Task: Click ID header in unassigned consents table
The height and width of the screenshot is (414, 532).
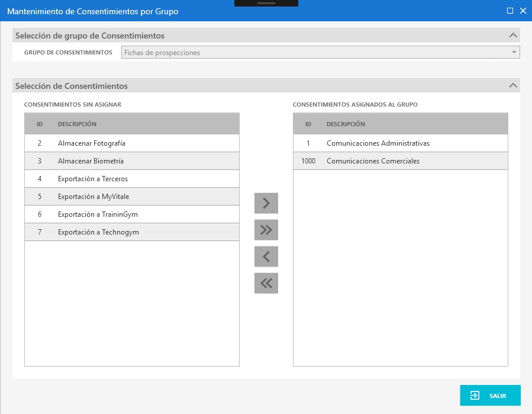Action: coord(40,124)
